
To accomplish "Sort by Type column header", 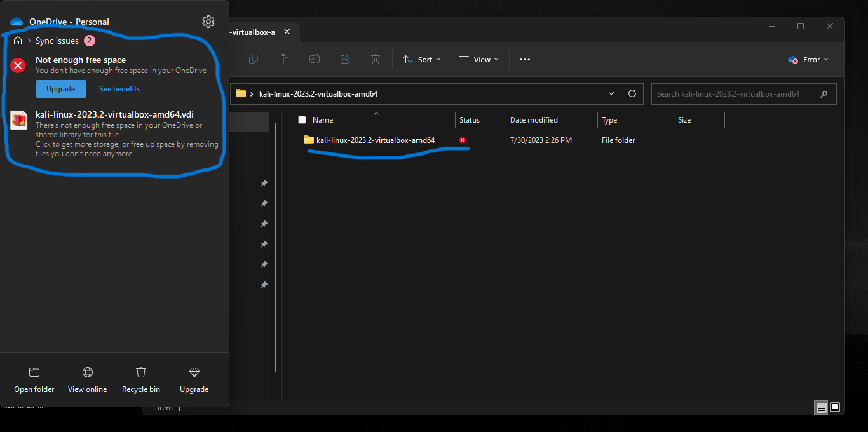I will [x=609, y=120].
